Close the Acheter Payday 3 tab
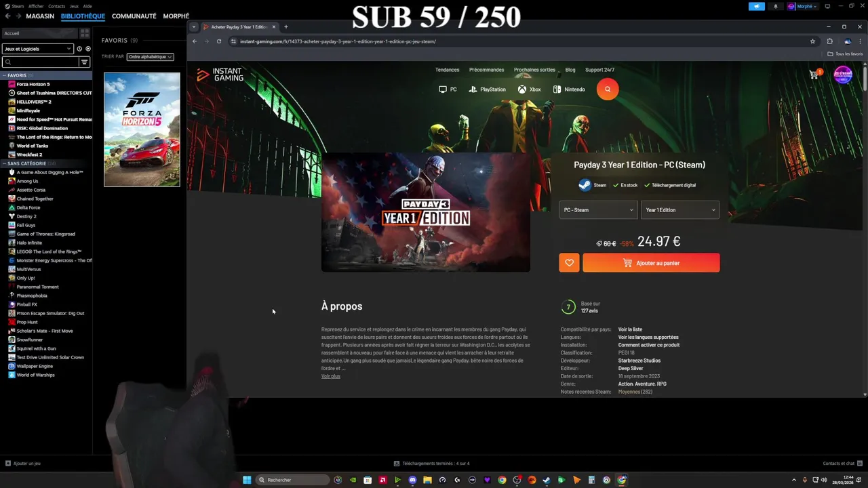The width and height of the screenshot is (868, 488). click(x=274, y=27)
